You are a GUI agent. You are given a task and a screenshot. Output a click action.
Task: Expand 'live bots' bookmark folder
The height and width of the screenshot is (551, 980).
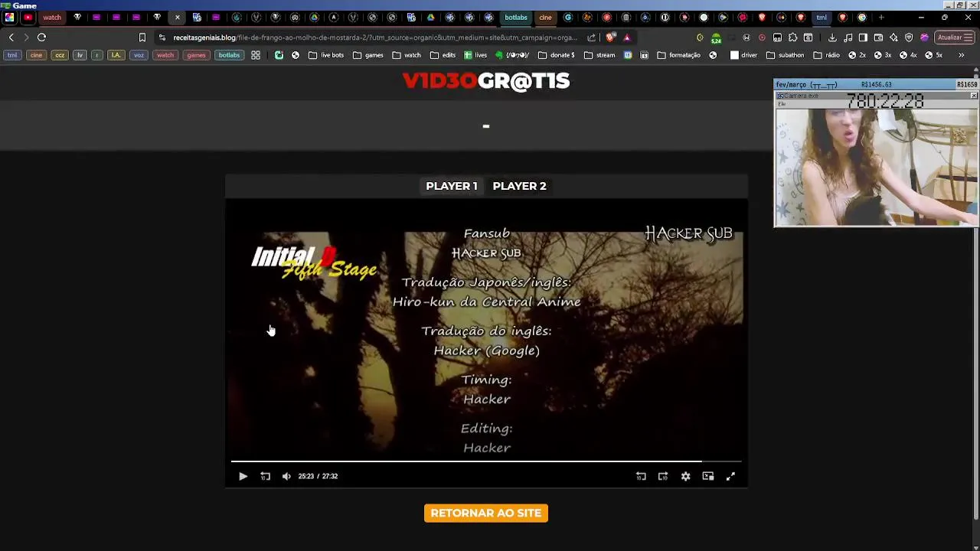[326, 55]
